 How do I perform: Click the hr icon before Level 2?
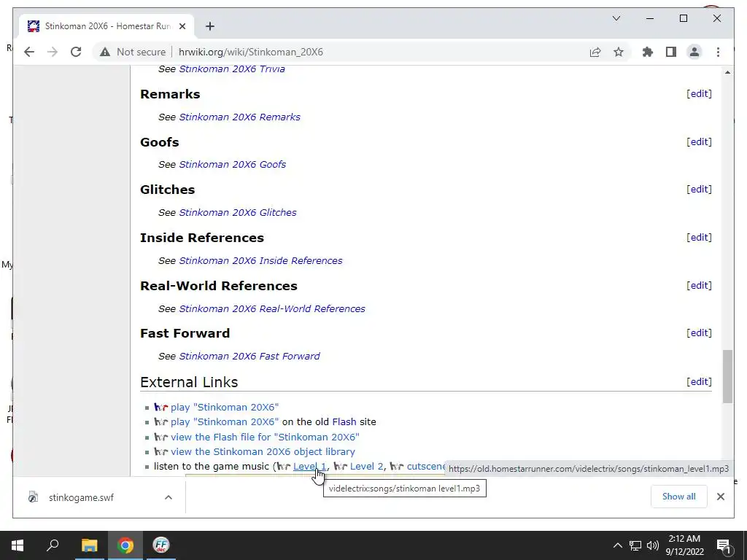(340, 467)
